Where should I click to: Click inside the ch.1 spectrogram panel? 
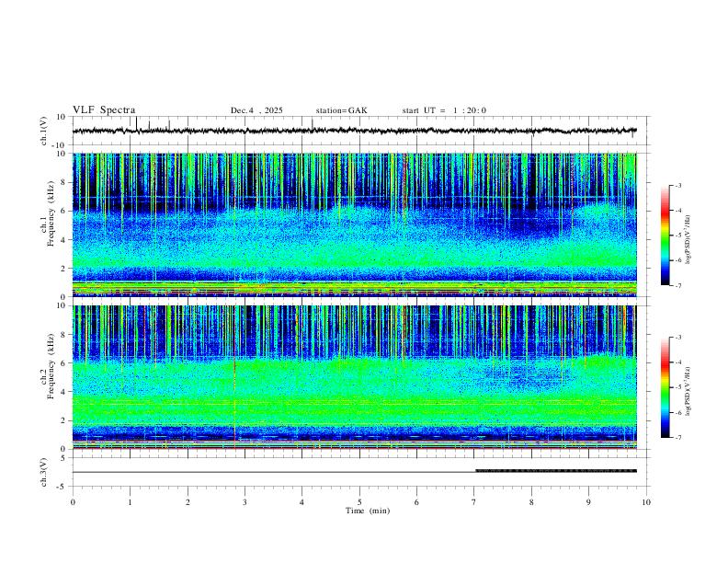(x=355, y=224)
